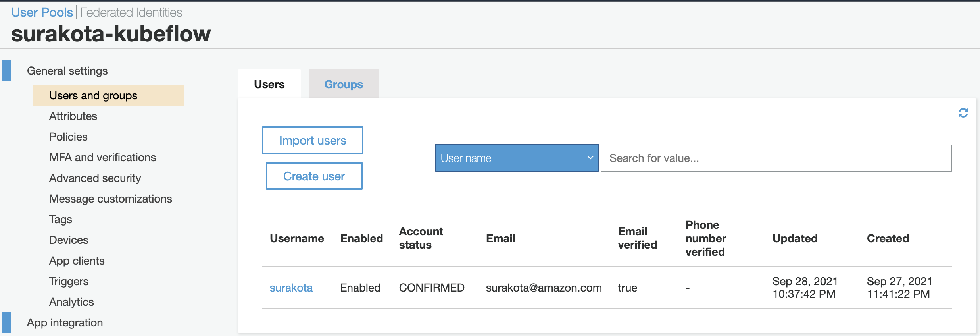Open the surakota username link
This screenshot has width=980, height=336.
[x=291, y=288]
